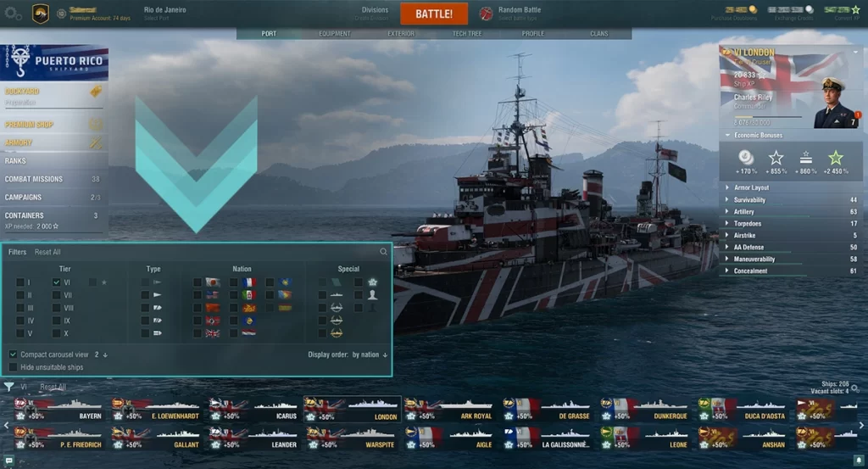Check the star tier checkbox

tap(92, 282)
